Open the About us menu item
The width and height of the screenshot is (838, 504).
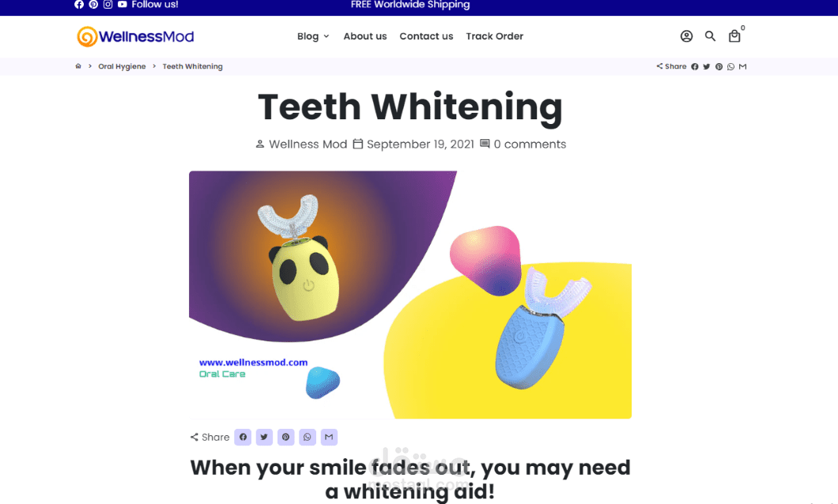(365, 36)
